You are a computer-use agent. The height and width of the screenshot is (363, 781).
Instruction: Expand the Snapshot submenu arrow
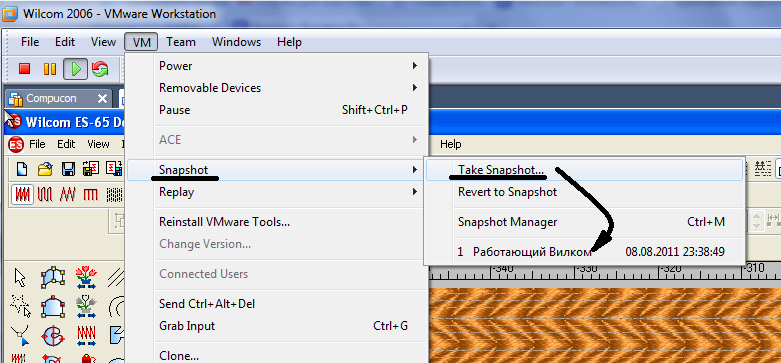[x=415, y=170]
